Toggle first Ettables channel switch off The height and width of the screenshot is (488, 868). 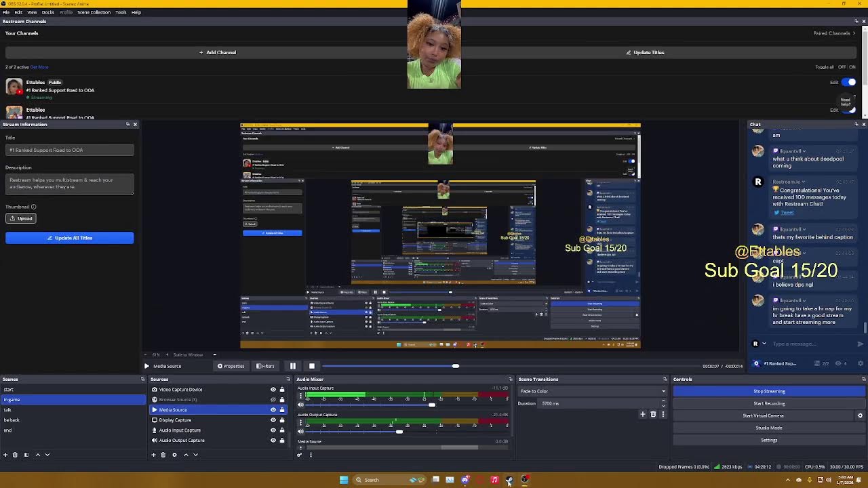(x=849, y=82)
